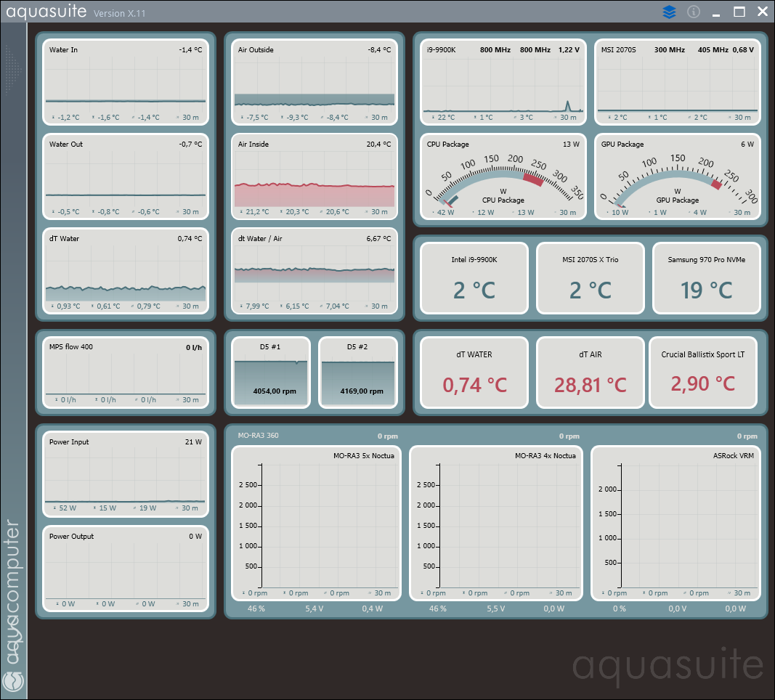Click the 20,4 °C Air Inside value
Viewport: 775px width, 700px height.
pos(378,145)
